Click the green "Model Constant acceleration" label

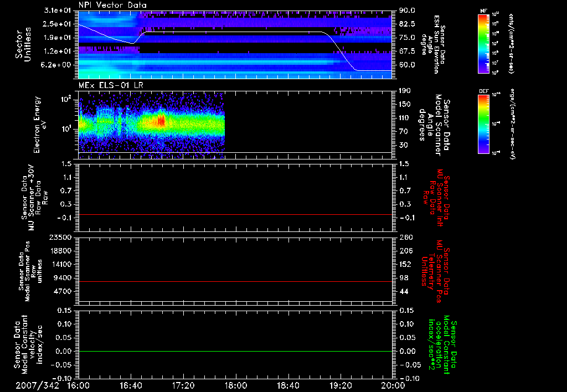coord(442,345)
